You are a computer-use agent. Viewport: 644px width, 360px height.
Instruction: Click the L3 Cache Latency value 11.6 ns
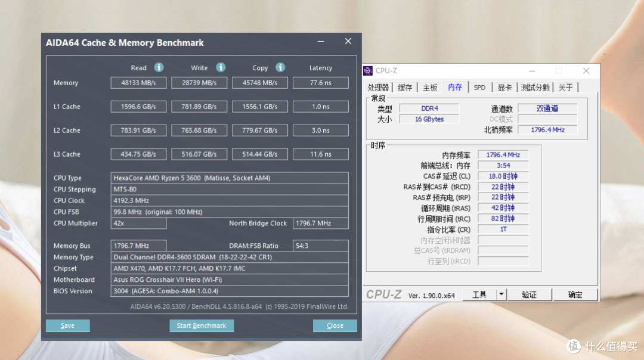321,154
